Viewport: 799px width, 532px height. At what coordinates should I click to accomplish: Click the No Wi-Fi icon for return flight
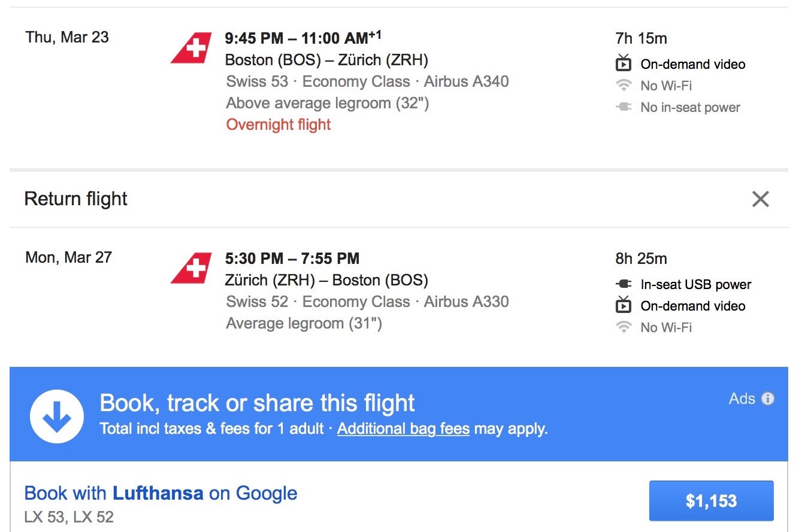[624, 327]
